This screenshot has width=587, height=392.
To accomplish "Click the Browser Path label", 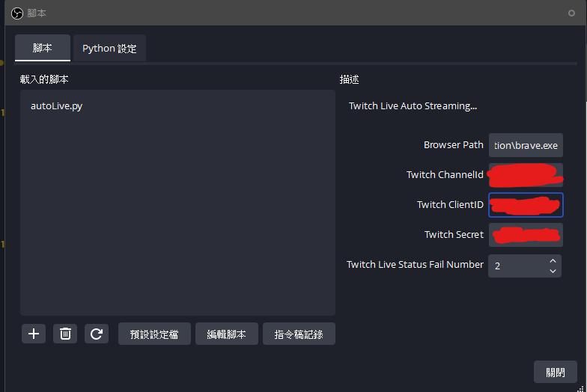I will point(454,145).
